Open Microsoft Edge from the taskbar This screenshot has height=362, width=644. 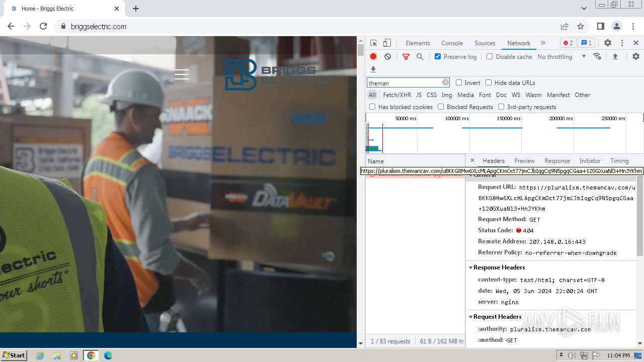pyautogui.click(x=108, y=355)
